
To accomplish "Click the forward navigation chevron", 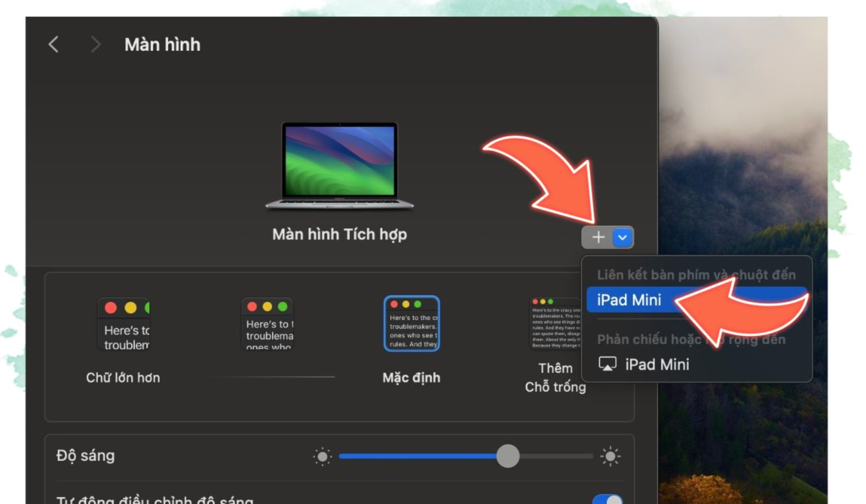I will (x=95, y=45).
